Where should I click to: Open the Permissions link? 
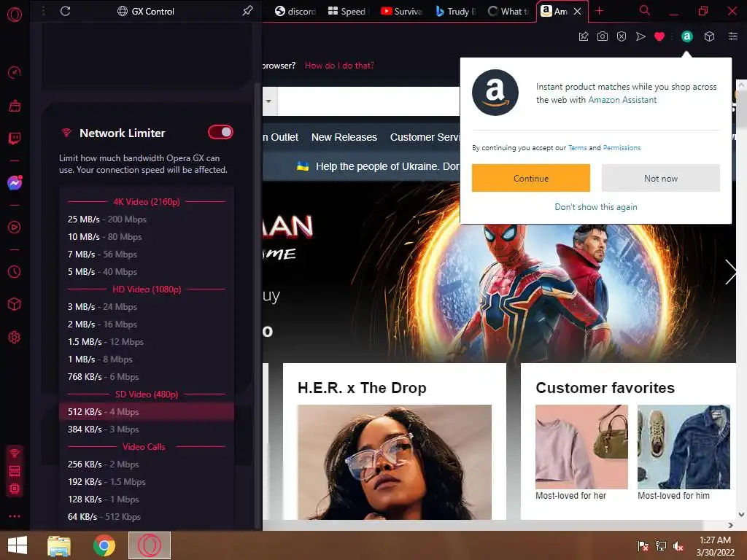click(622, 147)
